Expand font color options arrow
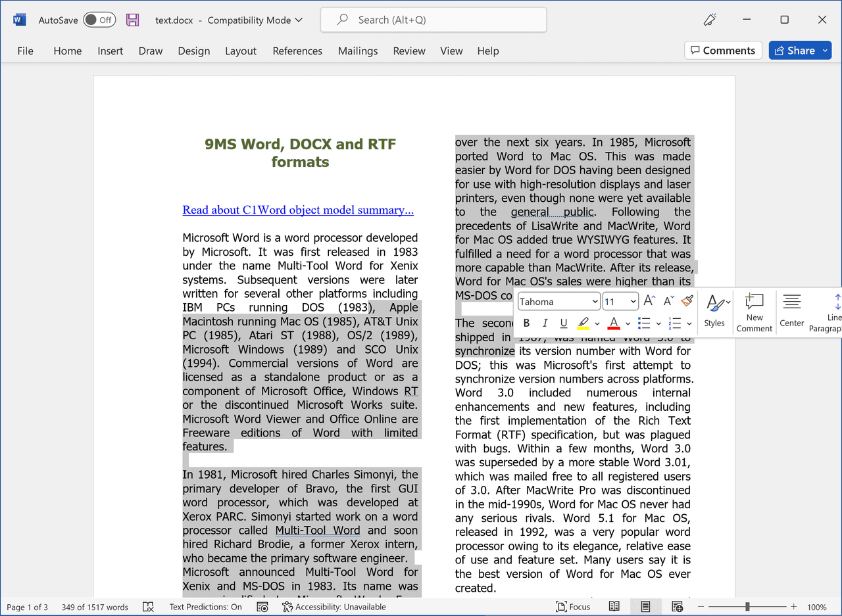 click(628, 323)
